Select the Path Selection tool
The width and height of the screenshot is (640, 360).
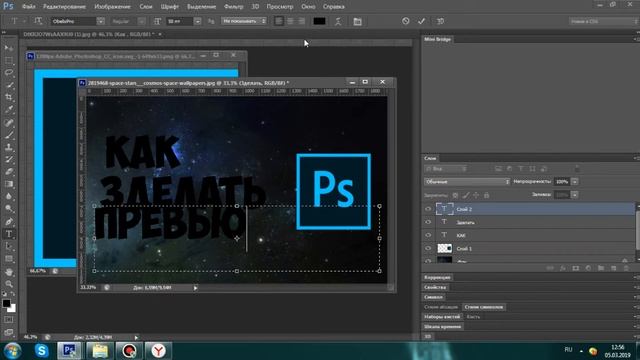coord(9,247)
